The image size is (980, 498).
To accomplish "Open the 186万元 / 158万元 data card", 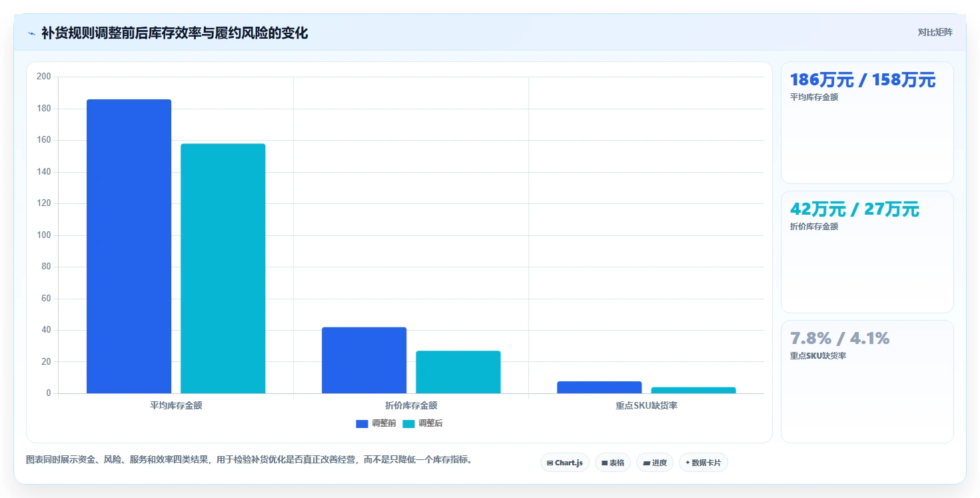I will pos(867,123).
